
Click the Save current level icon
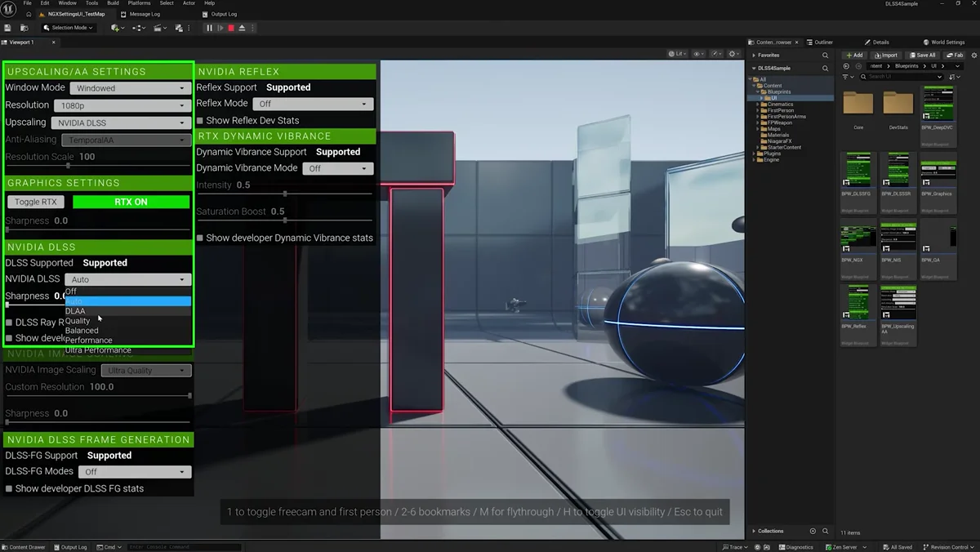click(7, 28)
